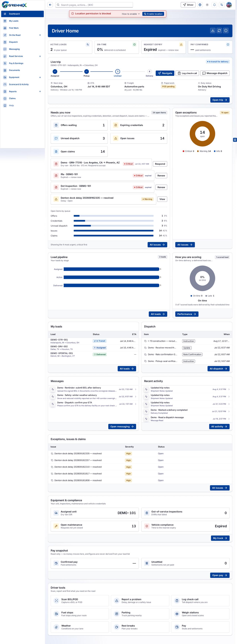Click Respond for load GRN-77310
Viewport: 237px width, 644px height.
tap(160, 164)
